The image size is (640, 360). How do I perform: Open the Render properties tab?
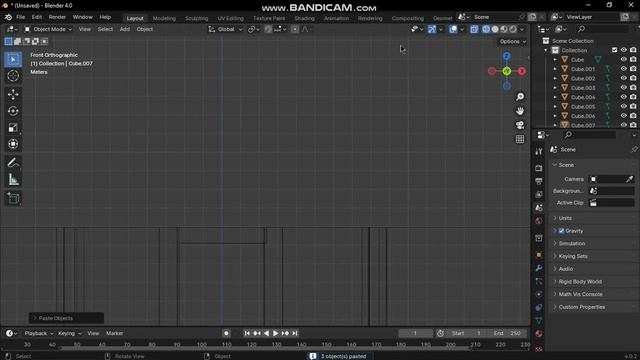tap(539, 168)
